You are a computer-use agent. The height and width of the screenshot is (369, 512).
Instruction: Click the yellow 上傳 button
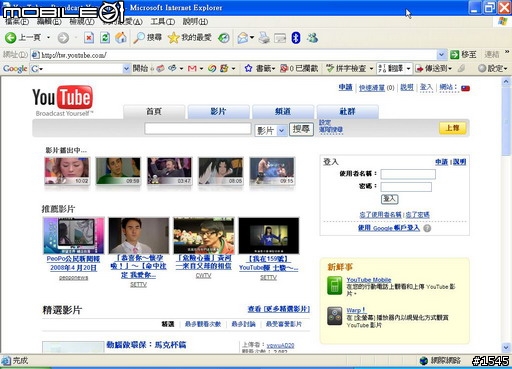click(453, 128)
